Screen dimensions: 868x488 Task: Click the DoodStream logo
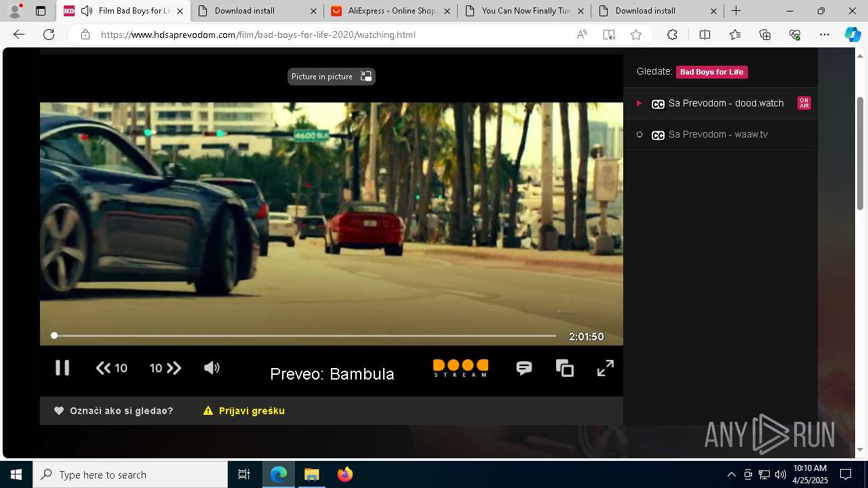coord(460,368)
